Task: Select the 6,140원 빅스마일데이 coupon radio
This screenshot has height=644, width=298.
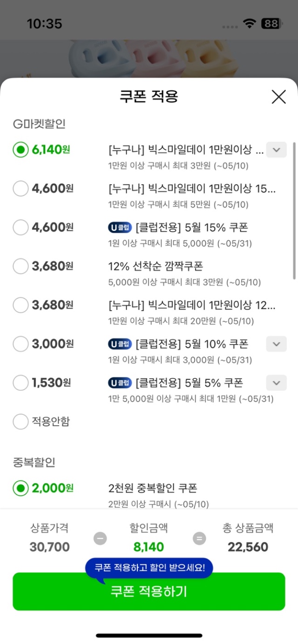Action: tap(20, 150)
